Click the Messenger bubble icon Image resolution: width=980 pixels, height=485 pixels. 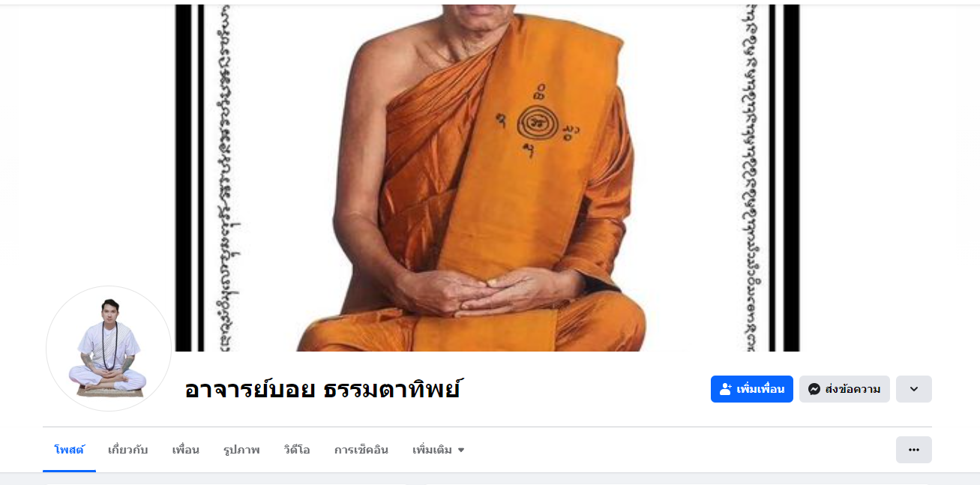(814, 389)
